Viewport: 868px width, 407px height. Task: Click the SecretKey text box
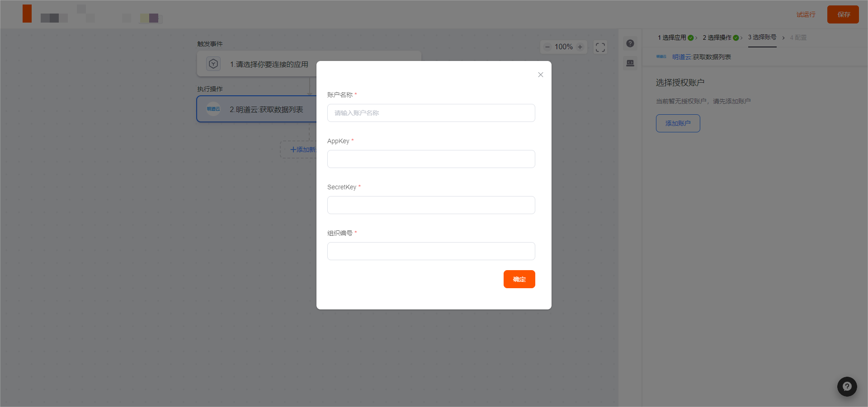(x=431, y=205)
